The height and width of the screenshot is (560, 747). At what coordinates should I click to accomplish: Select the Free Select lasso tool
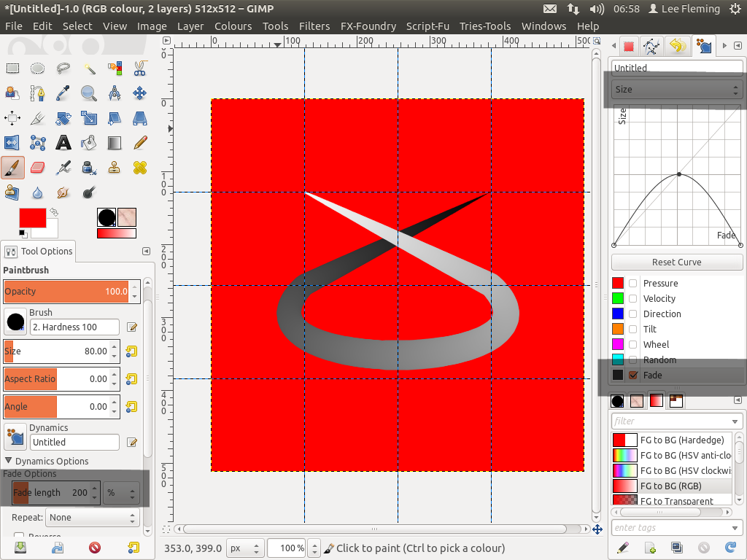[x=63, y=69]
